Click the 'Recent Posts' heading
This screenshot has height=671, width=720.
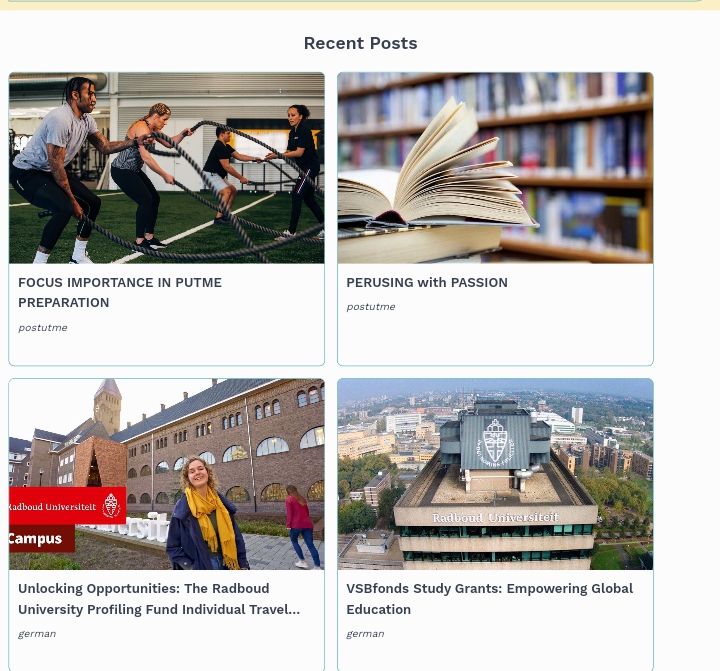360,43
